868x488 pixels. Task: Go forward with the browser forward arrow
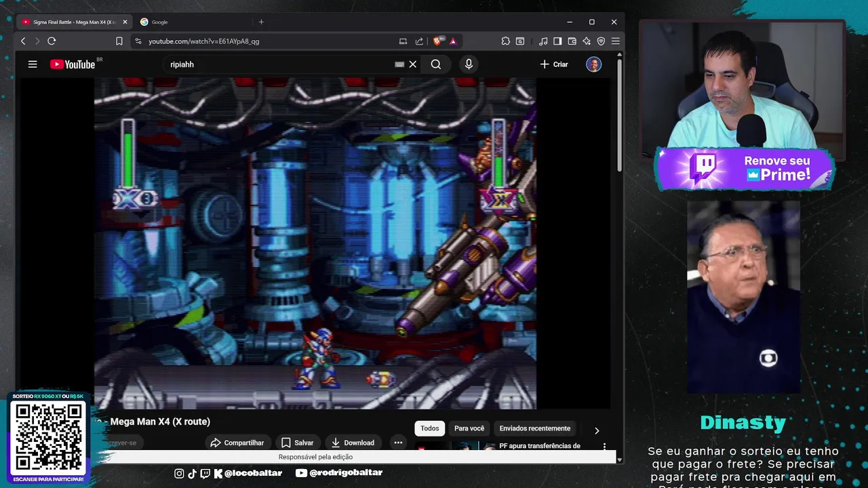pos(37,41)
